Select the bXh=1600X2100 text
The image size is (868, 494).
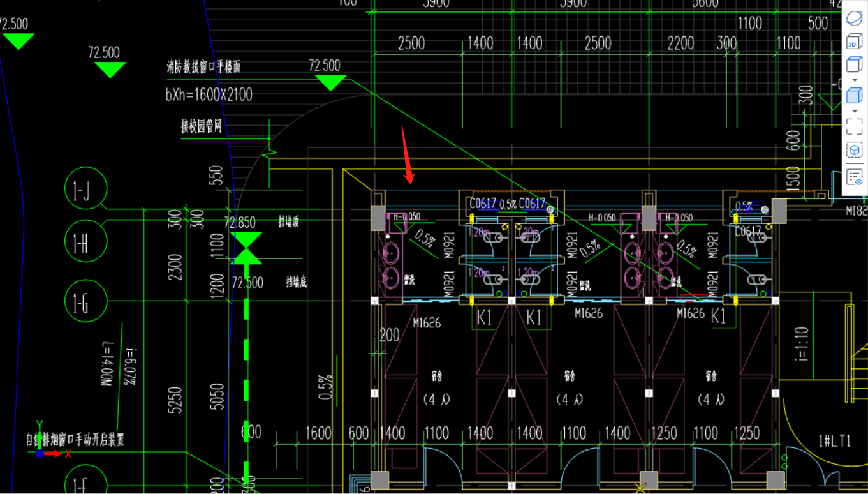coord(209,95)
